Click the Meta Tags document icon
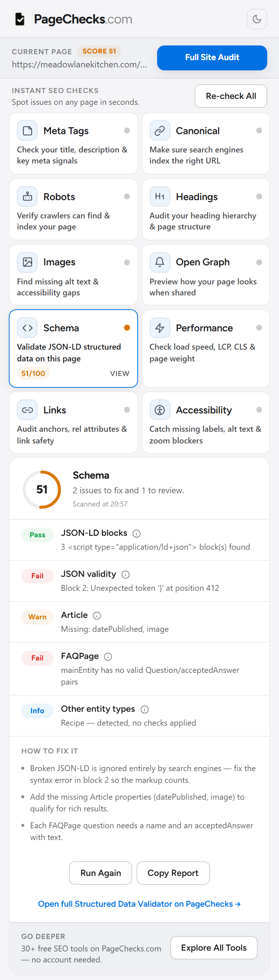The image size is (279, 980). [27, 131]
